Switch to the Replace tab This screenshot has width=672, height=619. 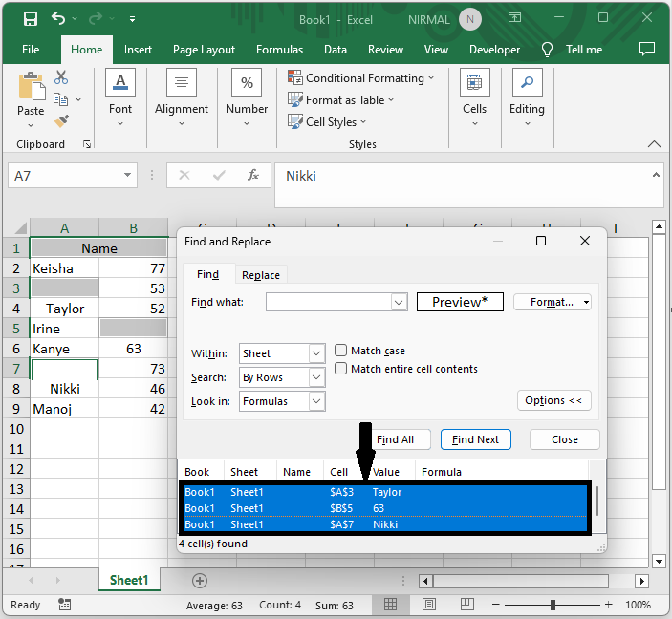click(261, 275)
